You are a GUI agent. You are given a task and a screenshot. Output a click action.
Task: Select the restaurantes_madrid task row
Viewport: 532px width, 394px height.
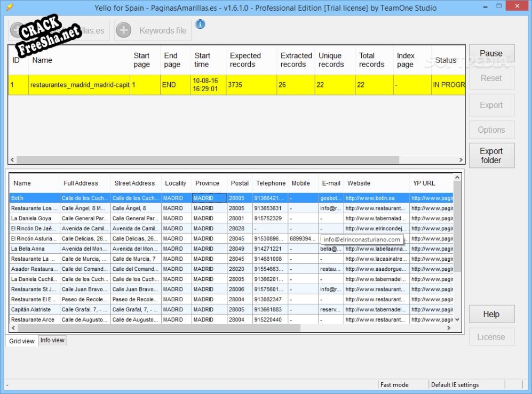80,85
